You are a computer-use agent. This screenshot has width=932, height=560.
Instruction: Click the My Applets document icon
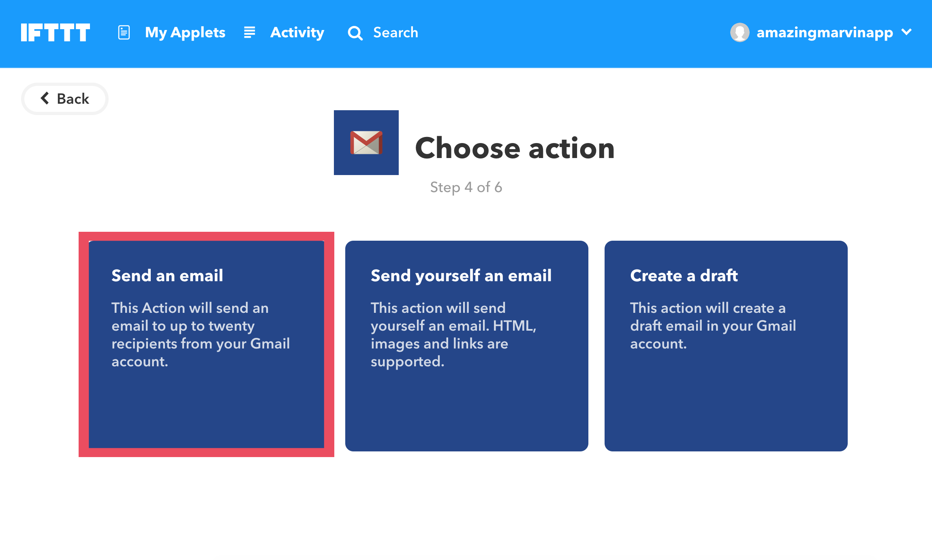pyautogui.click(x=124, y=32)
